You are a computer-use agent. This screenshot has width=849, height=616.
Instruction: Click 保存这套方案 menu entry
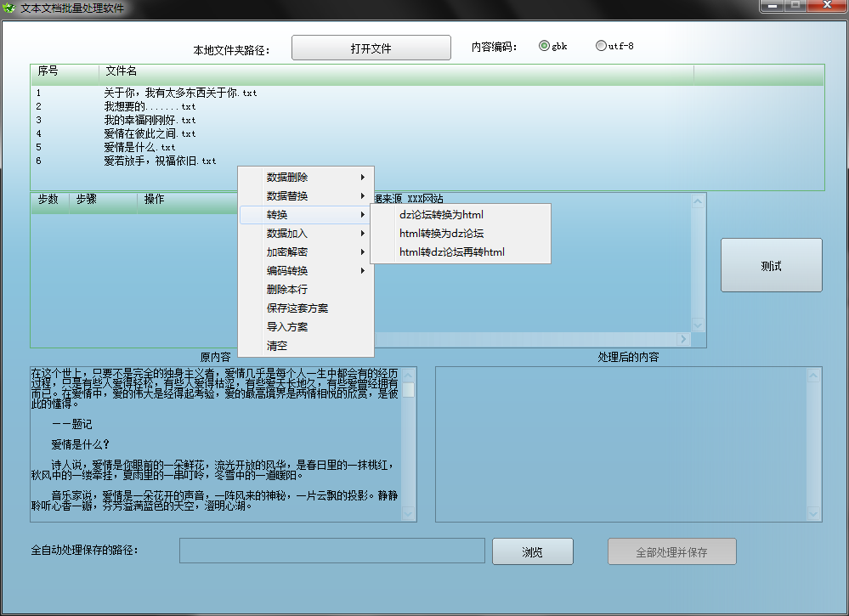[297, 308]
